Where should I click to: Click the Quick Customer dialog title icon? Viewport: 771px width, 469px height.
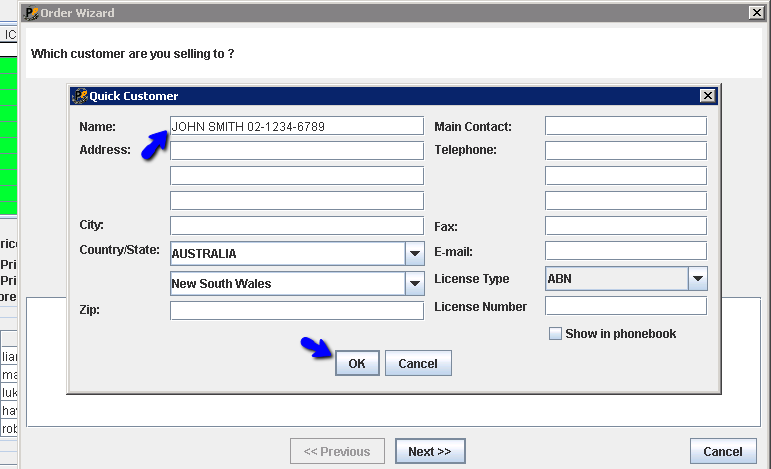pos(79,96)
